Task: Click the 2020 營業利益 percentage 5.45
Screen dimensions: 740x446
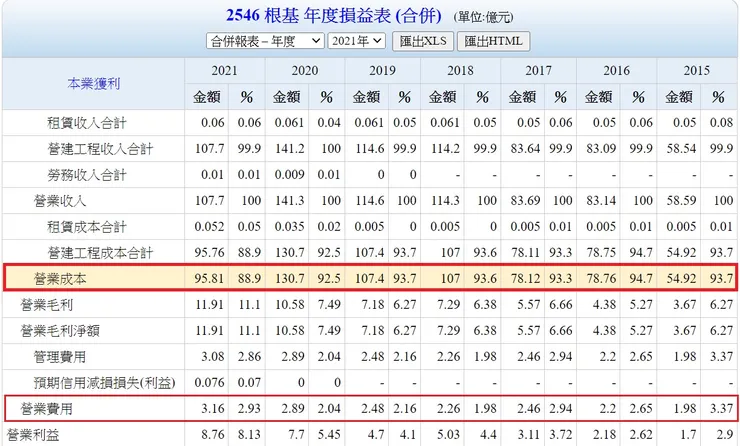Action: coord(329,434)
